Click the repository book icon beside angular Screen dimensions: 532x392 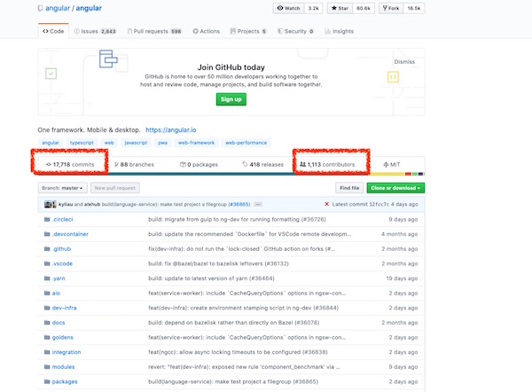[43, 10]
